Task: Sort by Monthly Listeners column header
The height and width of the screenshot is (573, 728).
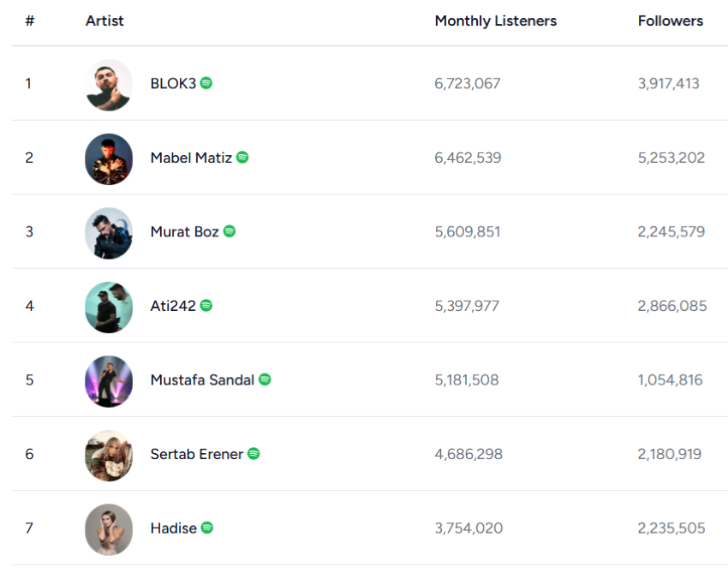Action: click(495, 21)
